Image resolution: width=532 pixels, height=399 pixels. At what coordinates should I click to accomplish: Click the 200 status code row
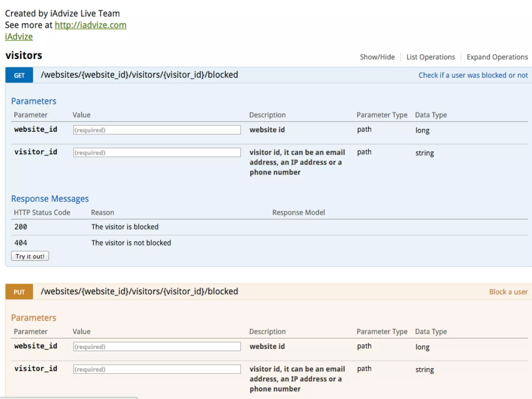click(x=21, y=227)
